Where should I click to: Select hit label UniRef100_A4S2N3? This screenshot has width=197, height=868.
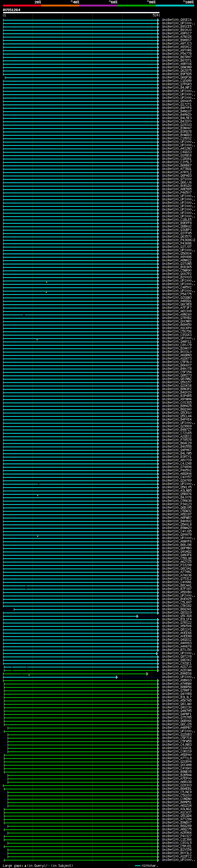[177, 149]
